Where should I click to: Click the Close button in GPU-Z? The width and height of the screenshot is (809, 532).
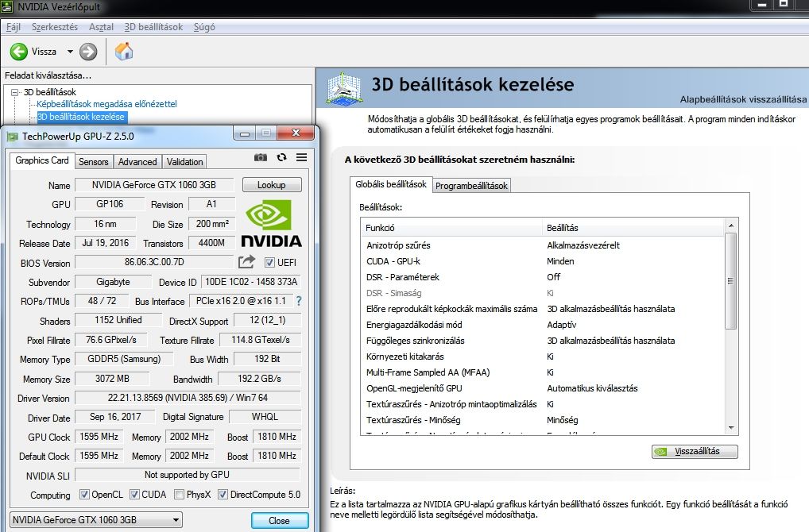(x=280, y=521)
